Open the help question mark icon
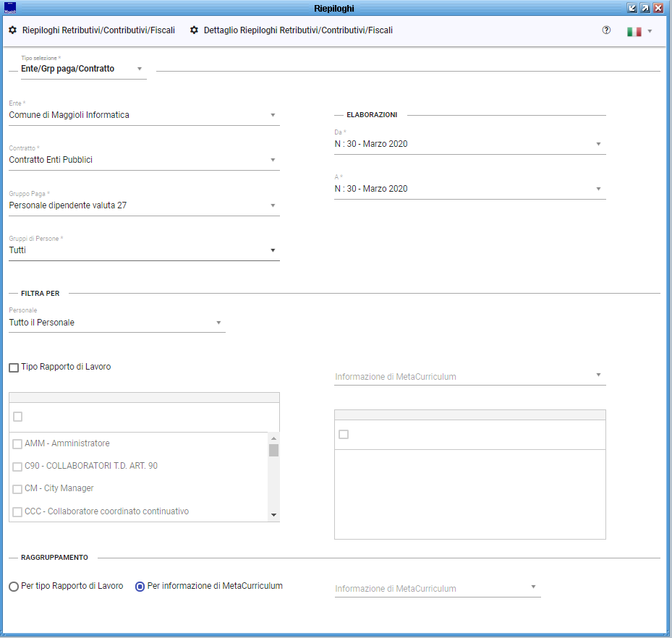 click(606, 30)
